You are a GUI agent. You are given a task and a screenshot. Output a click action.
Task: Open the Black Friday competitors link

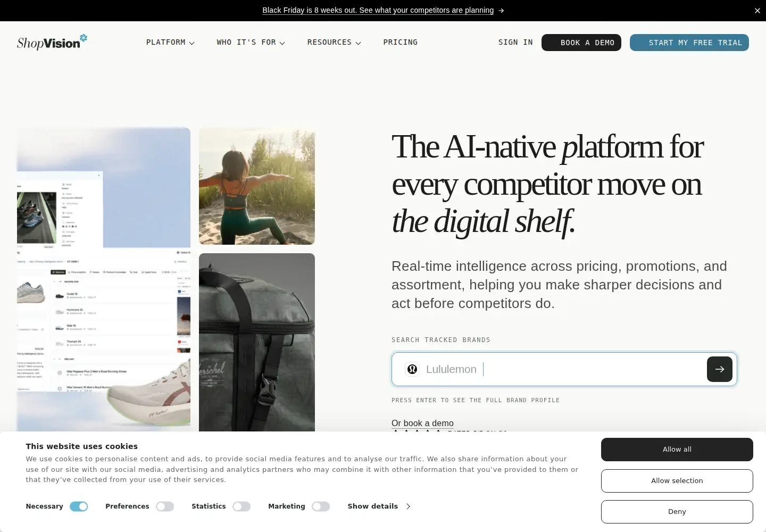[378, 10]
